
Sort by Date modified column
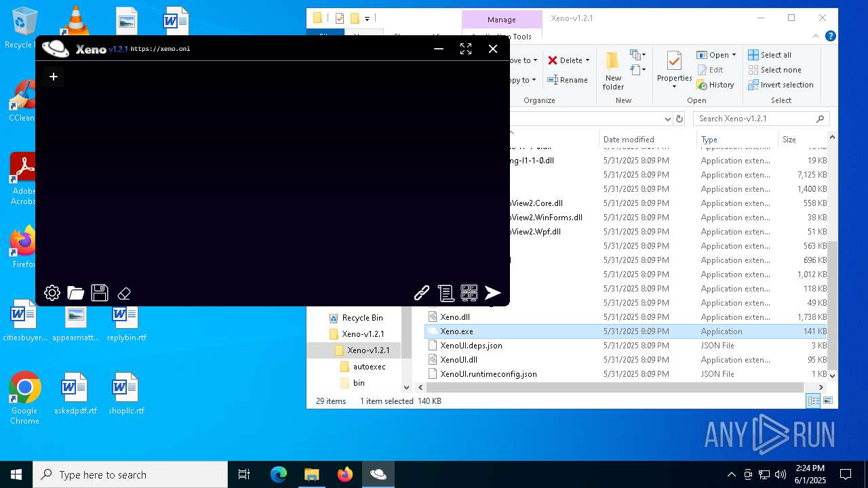pos(648,140)
